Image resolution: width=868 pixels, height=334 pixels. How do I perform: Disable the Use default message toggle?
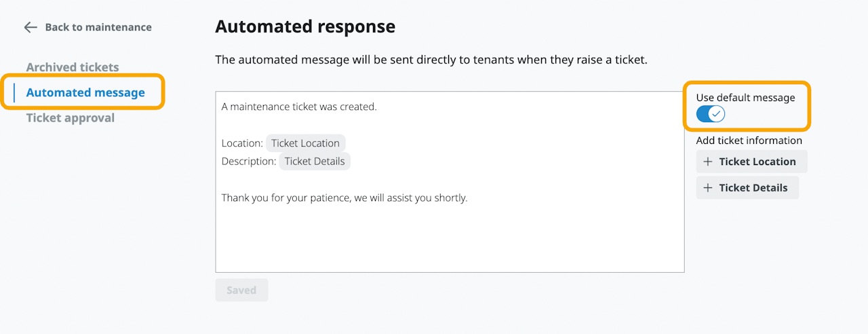[x=711, y=114]
